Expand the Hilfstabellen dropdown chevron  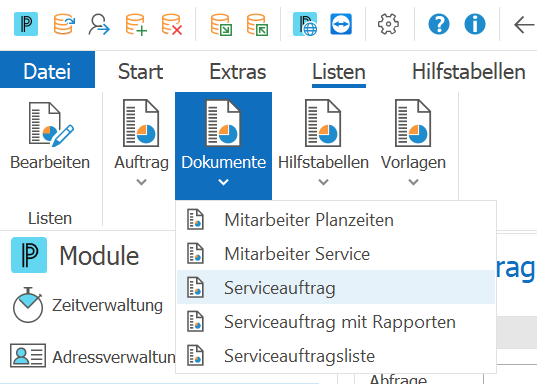tap(323, 182)
